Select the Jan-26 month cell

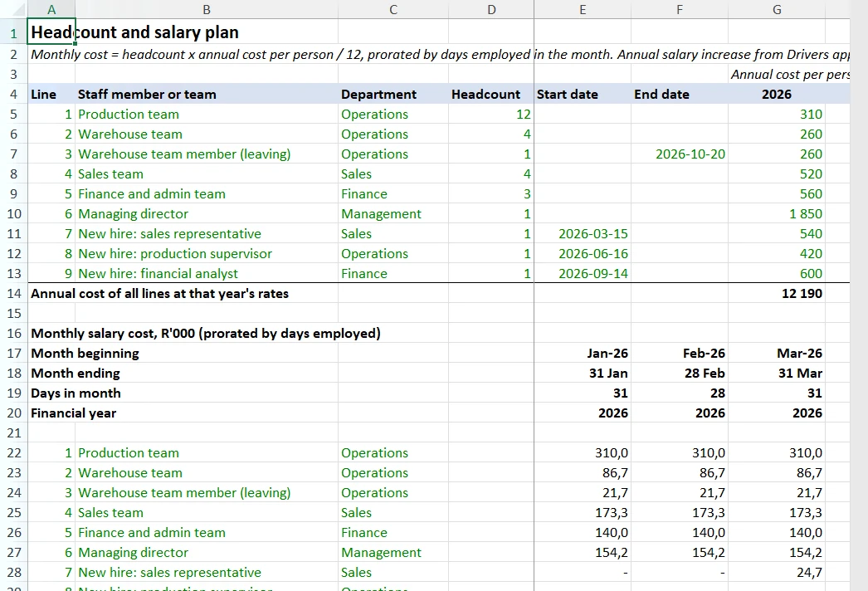[583, 354]
